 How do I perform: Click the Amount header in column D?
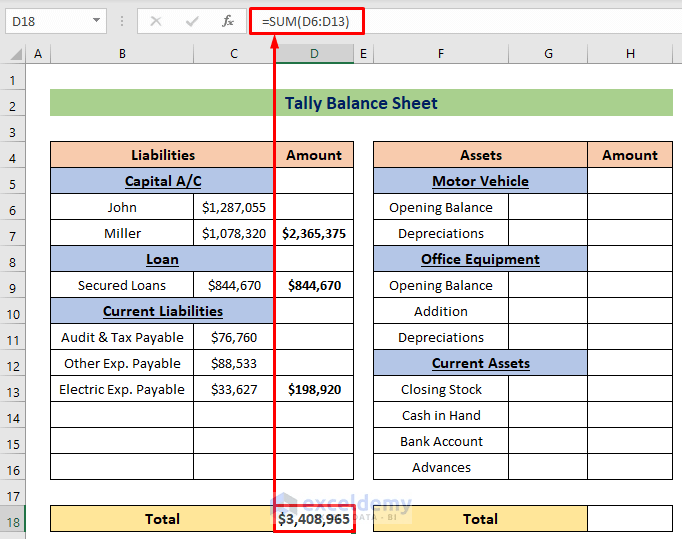click(x=314, y=155)
